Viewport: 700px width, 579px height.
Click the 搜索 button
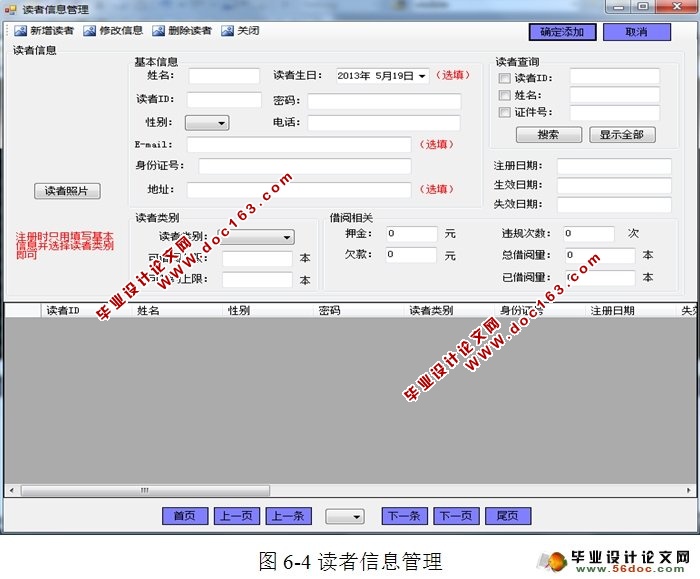point(549,135)
